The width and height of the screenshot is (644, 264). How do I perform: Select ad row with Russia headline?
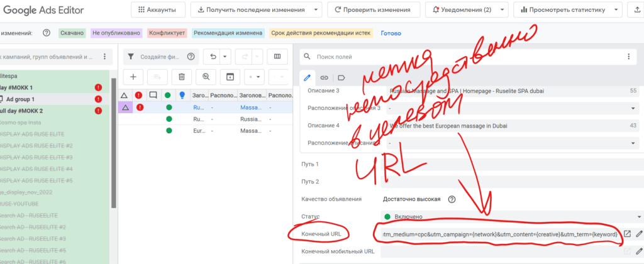coord(206,119)
